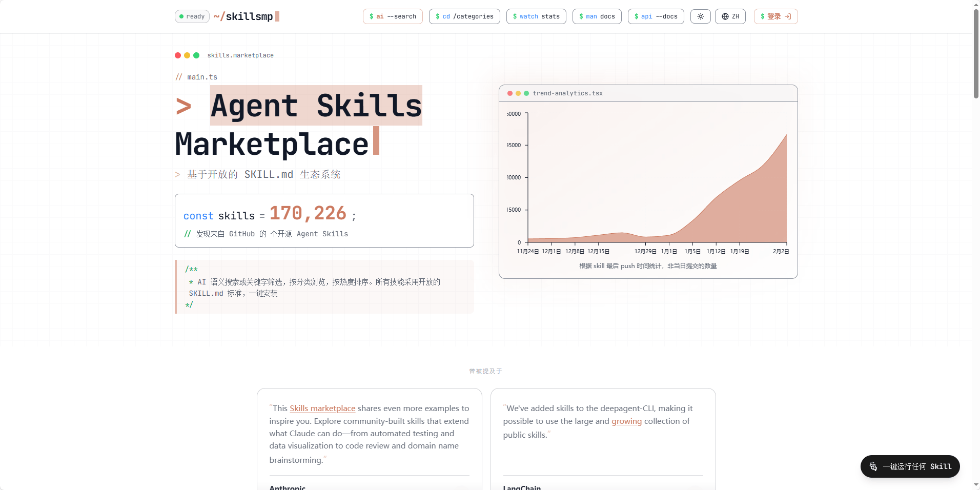Click the green dot beside skills.marketplace
980x490 pixels.
point(196,55)
